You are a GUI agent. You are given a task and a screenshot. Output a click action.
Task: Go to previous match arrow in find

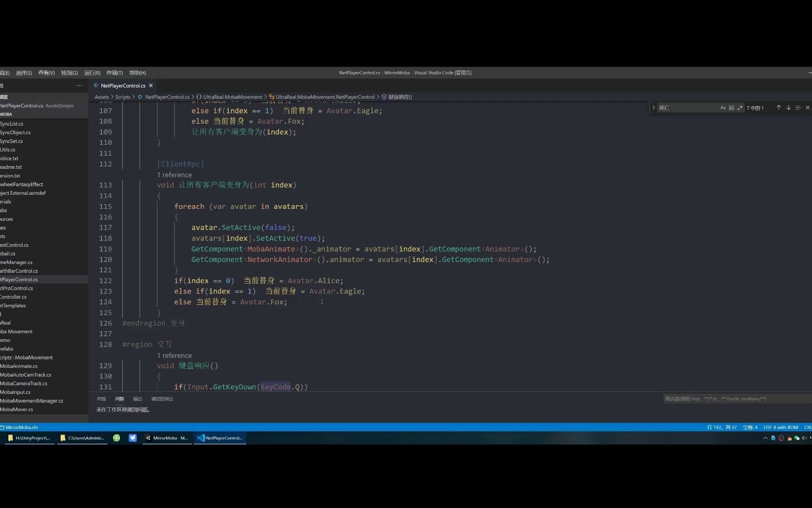point(779,108)
